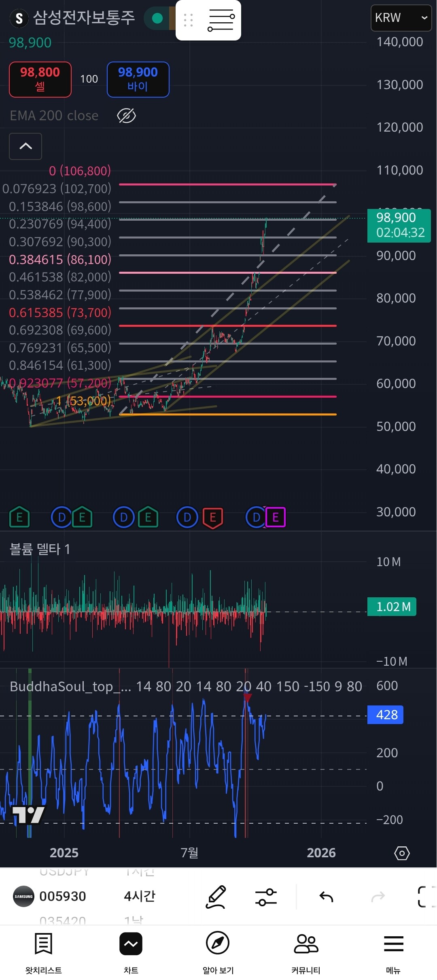Click the Samsung logo beside 005930

point(23,897)
